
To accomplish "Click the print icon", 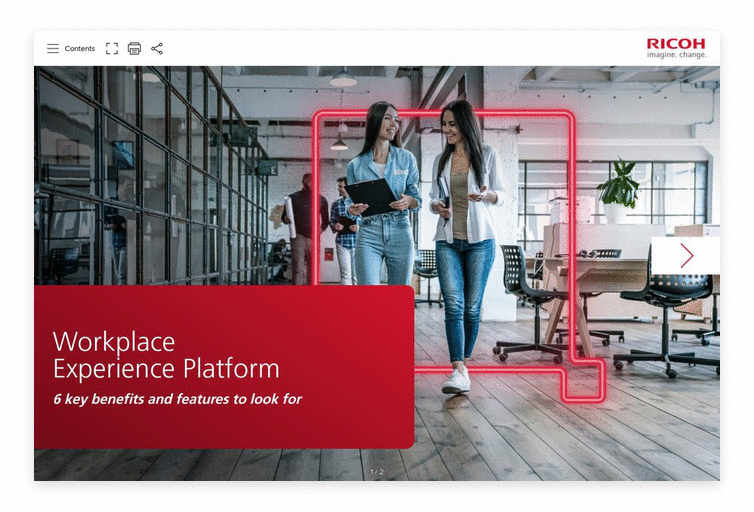I will pyautogui.click(x=134, y=49).
